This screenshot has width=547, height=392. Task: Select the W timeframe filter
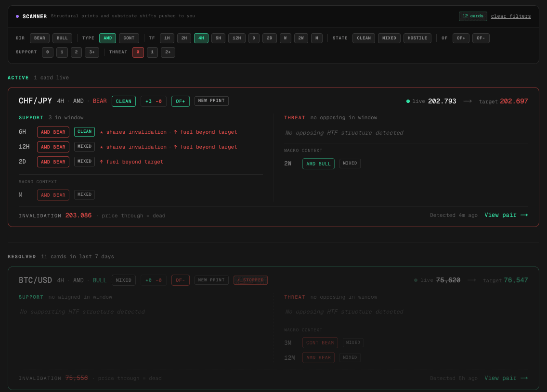click(285, 38)
